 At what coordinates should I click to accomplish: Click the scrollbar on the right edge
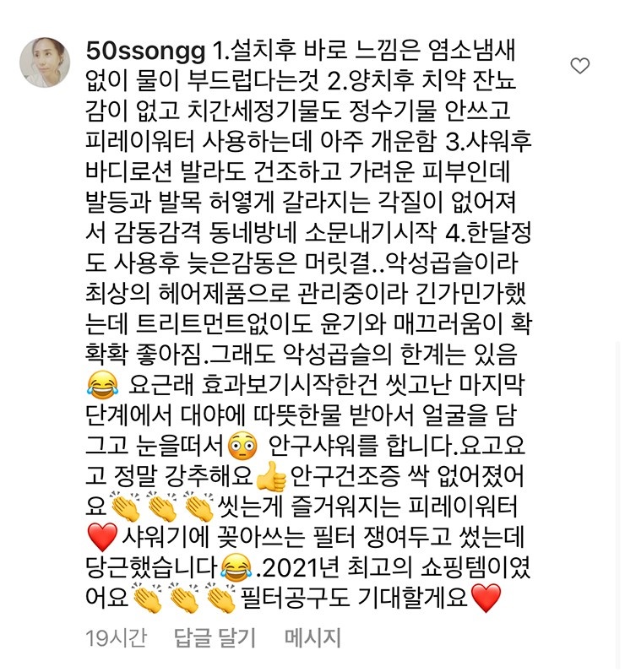point(617,506)
